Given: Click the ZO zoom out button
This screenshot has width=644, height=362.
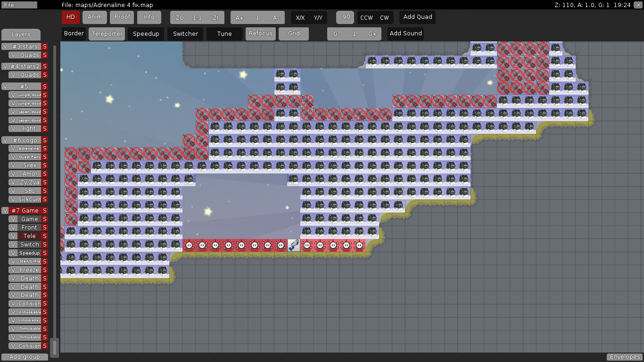Looking at the screenshot, I should (180, 17).
